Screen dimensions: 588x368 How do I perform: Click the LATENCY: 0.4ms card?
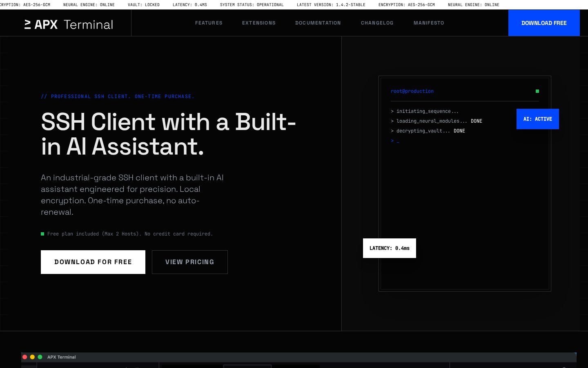[x=390, y=248]
